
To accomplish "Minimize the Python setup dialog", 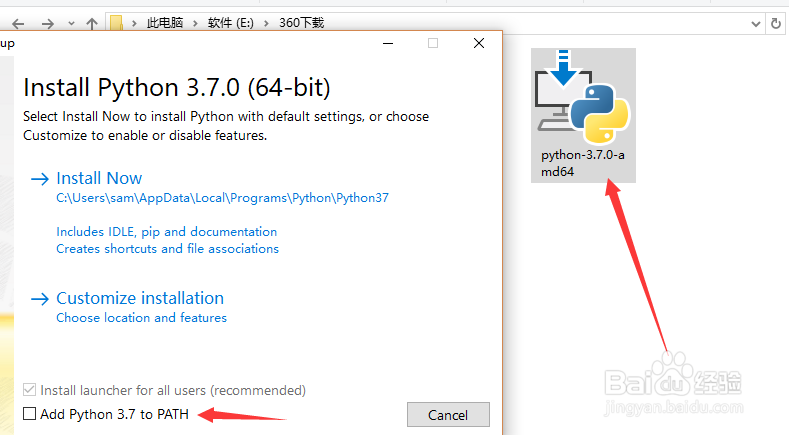I will [388, 43].
